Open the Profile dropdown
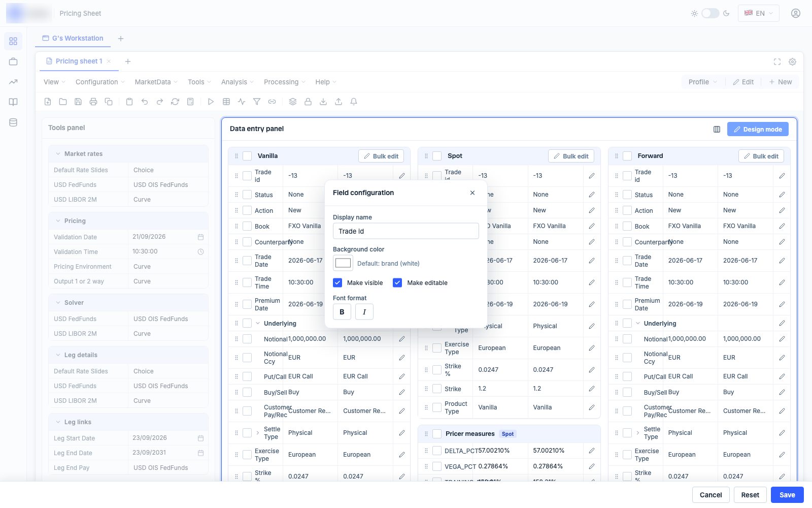The height and width of the screenshot is (508, 812). [x=703, y=82]
